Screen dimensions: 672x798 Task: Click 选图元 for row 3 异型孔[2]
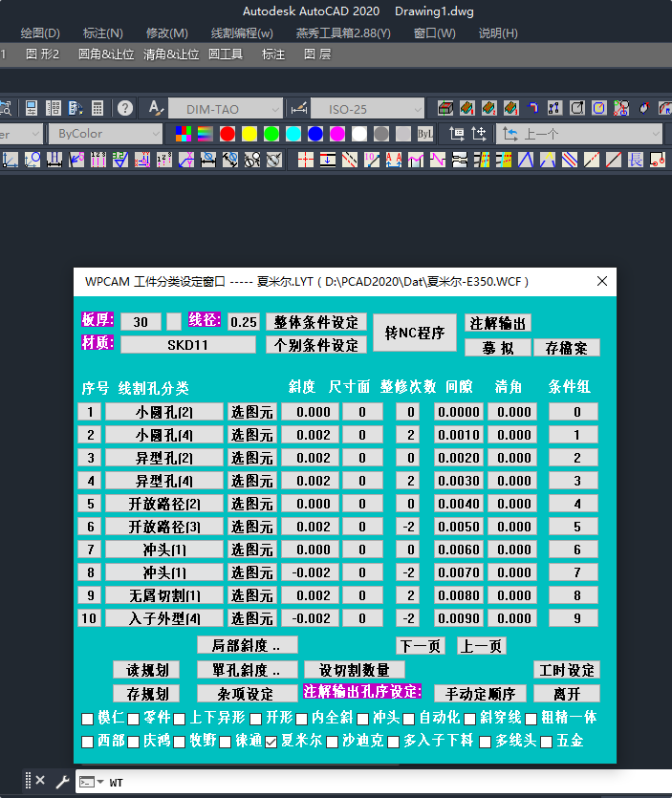click(x=252, y=458)
